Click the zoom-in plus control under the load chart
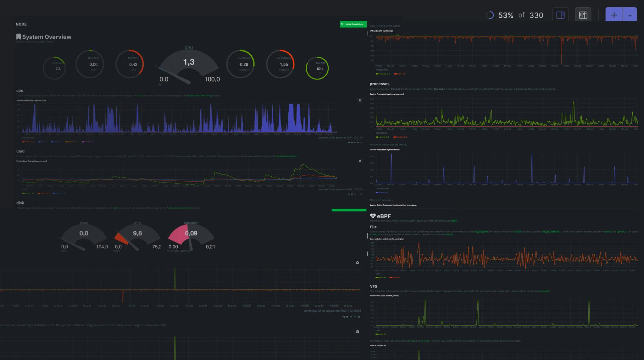Screen dimensions: 644x360 [x=355, y=194]
